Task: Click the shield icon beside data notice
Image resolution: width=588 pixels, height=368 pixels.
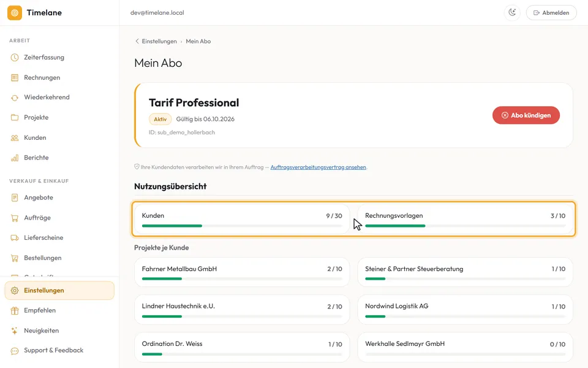Action: coord(137,167)
